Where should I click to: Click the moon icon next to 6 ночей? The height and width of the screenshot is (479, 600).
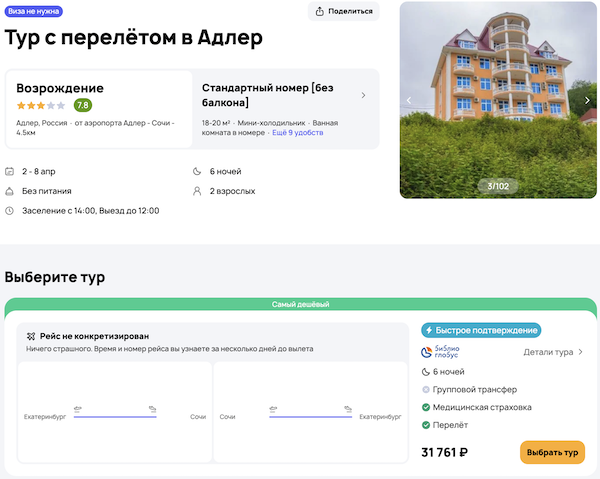[198, 171]
